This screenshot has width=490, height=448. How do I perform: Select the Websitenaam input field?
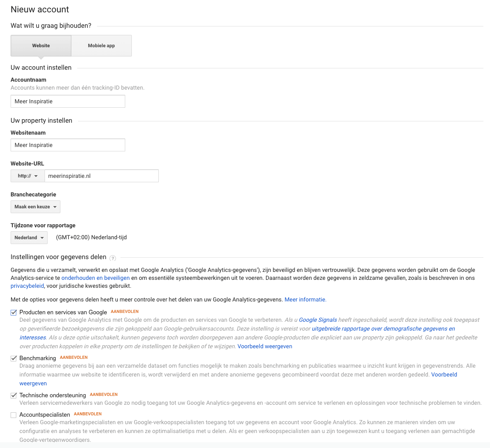[x=67, y=145]
